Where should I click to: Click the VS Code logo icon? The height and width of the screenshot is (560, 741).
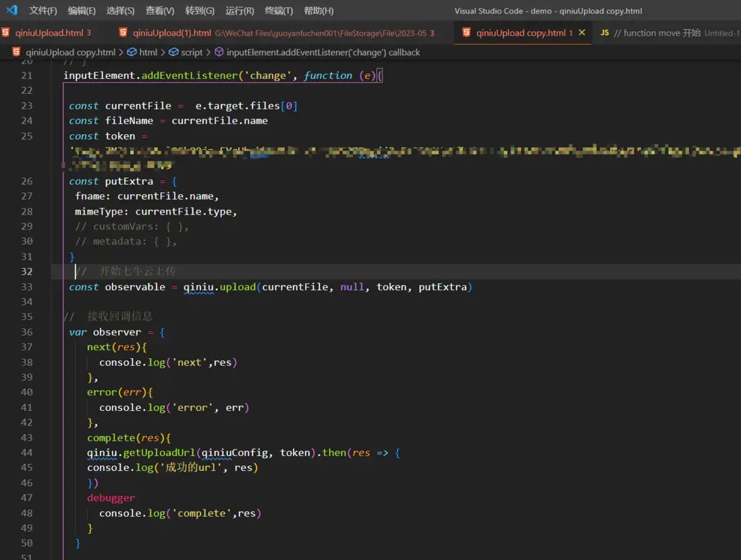(x=11, y=10)
